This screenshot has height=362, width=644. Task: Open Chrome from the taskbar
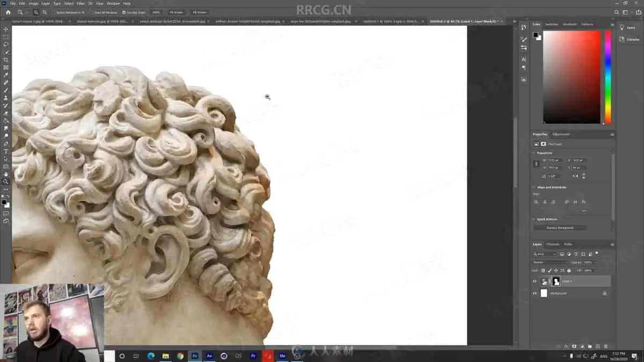[180, 356]
